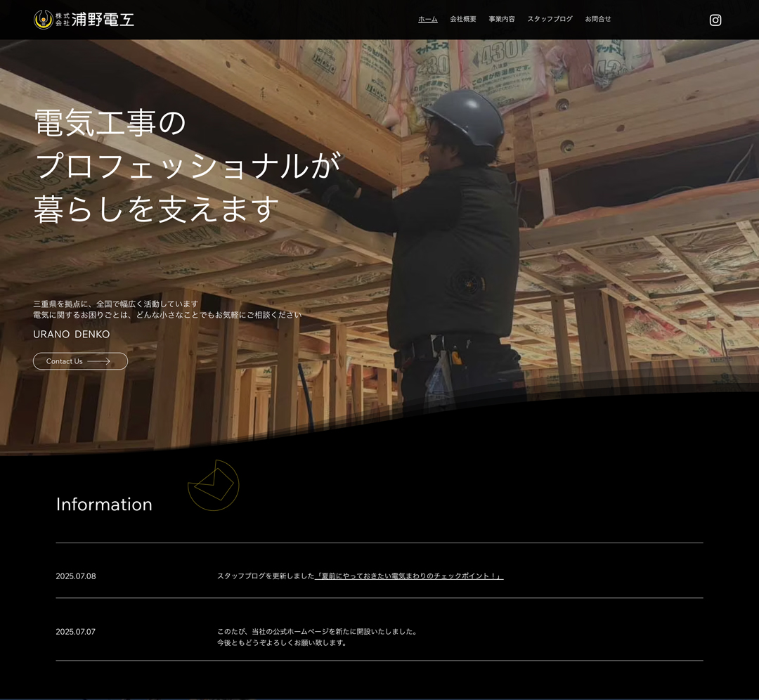This screenshot has width=759, height=700.
Task: Click the Information heading
Action: [x=104, y=505]
